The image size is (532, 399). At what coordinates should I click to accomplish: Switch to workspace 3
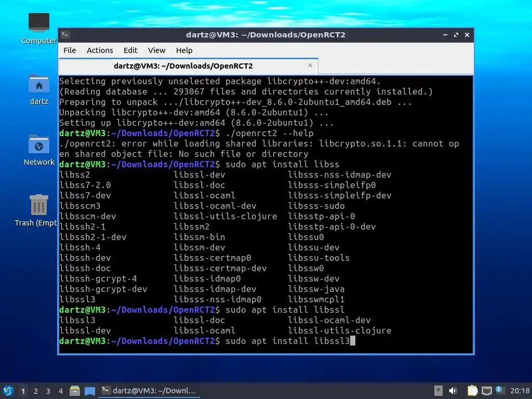coord(48,391)
